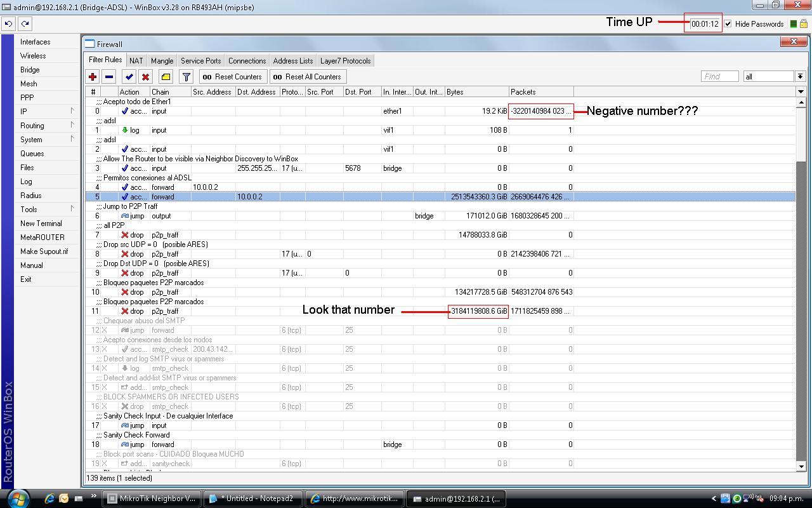Select the New Terminal sidebar entry
The image size is (812, 508).
40,224
